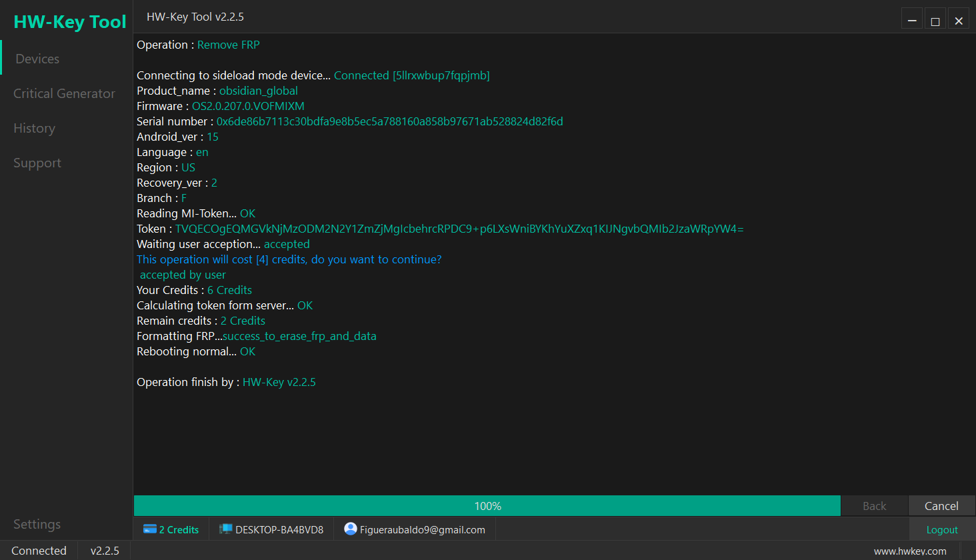Viewport: 976px width, 560px height.
Task: Click the Connected status indicator
Action: tap(39, 551)
